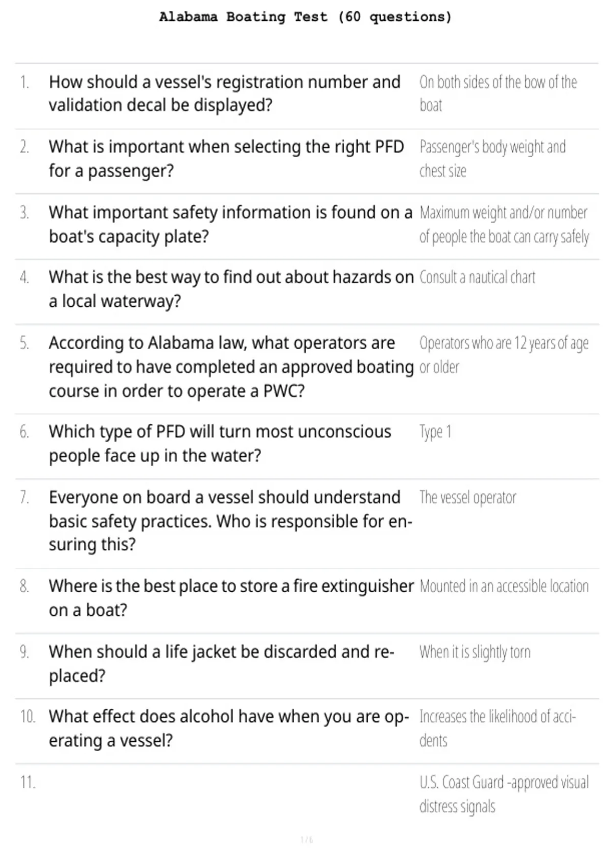Click answer 'Mounted in an accessible location'

point(504,586)
